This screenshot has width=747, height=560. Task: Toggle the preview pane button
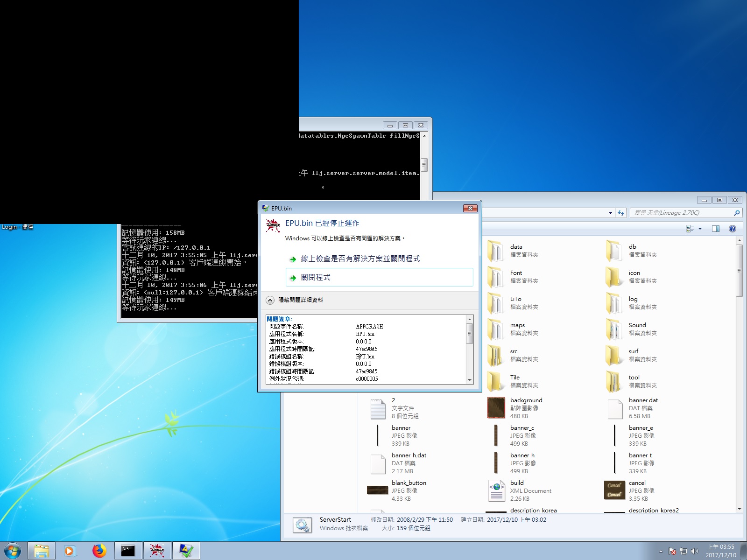pyautogui.click(x=716, y=229)
